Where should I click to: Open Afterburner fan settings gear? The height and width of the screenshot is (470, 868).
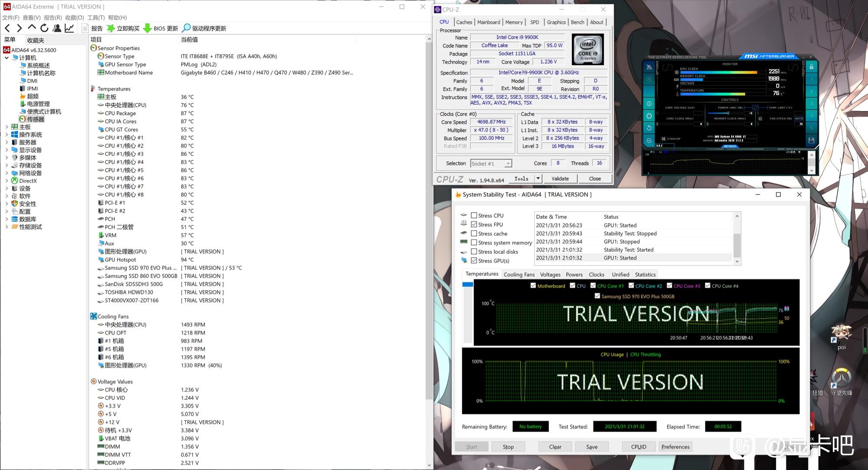[760, 118]
